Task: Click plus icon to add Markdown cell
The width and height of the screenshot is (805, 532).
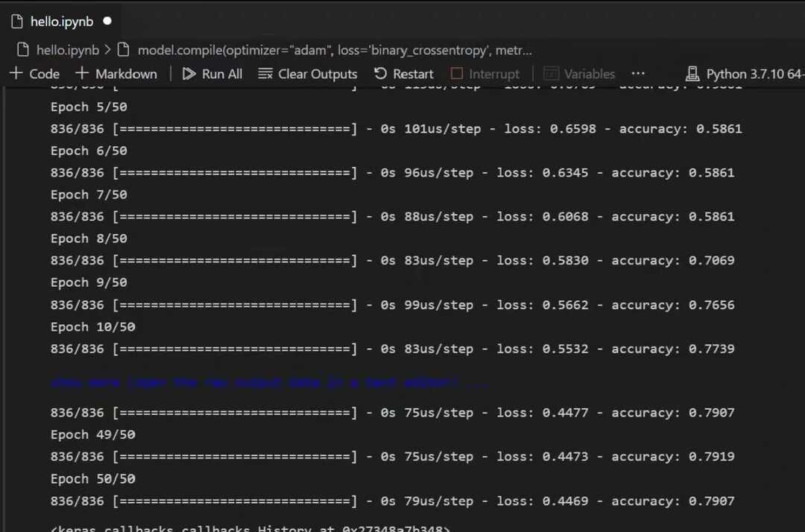Action: (x=82, y=73)
